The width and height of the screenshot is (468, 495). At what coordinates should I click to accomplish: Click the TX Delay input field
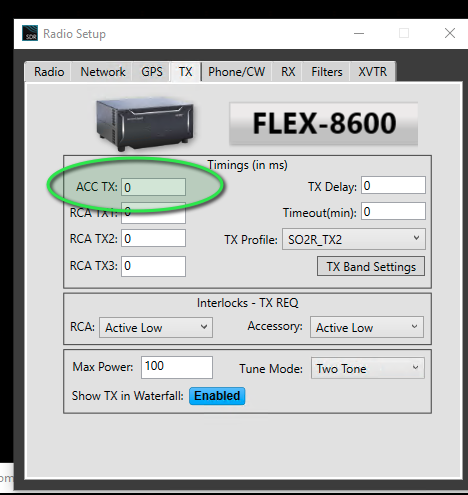[393, 185]
